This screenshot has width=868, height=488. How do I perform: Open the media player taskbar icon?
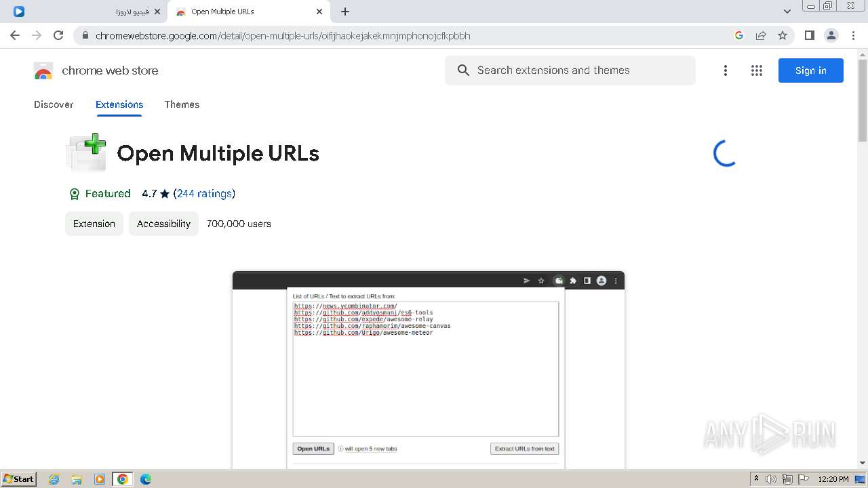point(100,479)
